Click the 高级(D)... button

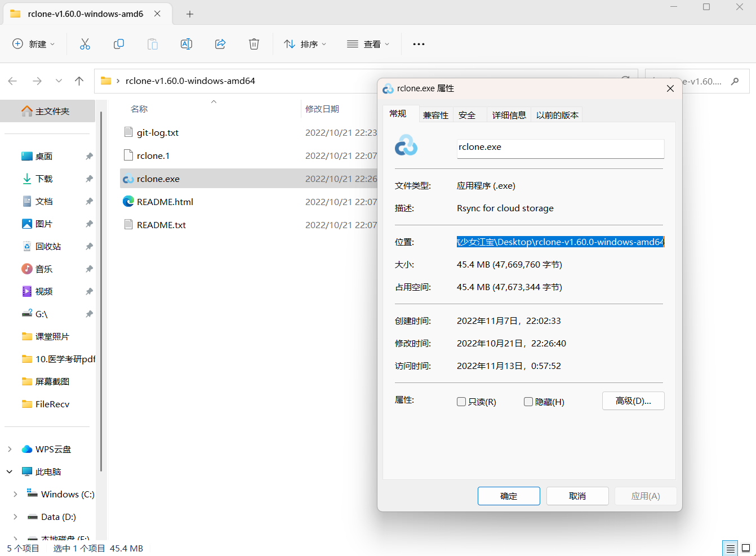point(633,401)
